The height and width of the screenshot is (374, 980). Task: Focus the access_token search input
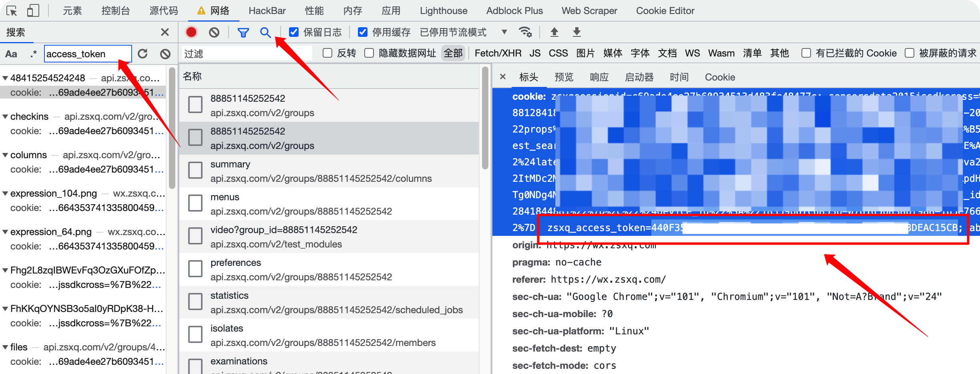[88, 54]
